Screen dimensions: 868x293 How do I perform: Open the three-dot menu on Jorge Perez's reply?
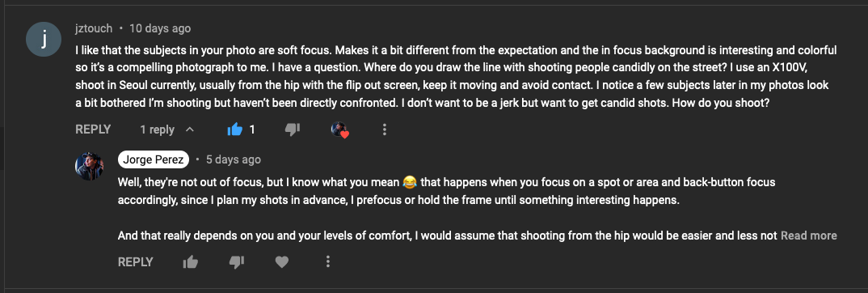(327, 262)
